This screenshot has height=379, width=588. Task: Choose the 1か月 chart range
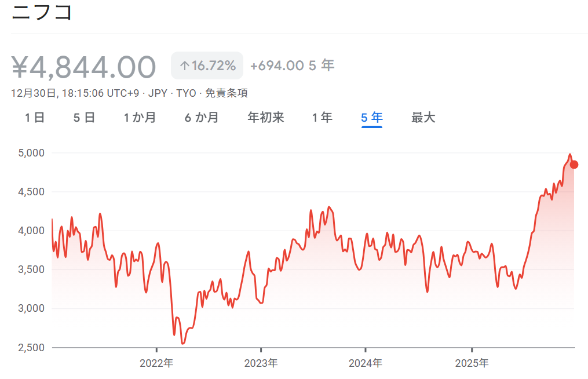140,118
